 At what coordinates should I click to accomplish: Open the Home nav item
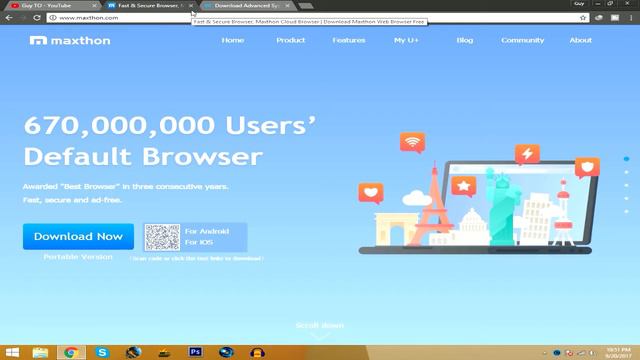point(233,40)
